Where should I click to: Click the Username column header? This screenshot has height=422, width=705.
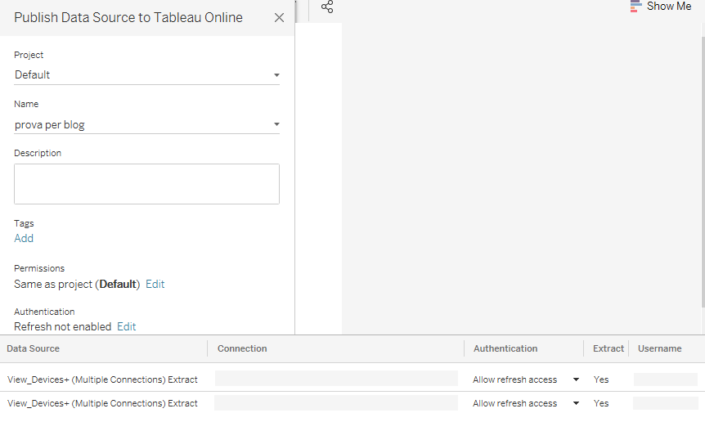659,348
